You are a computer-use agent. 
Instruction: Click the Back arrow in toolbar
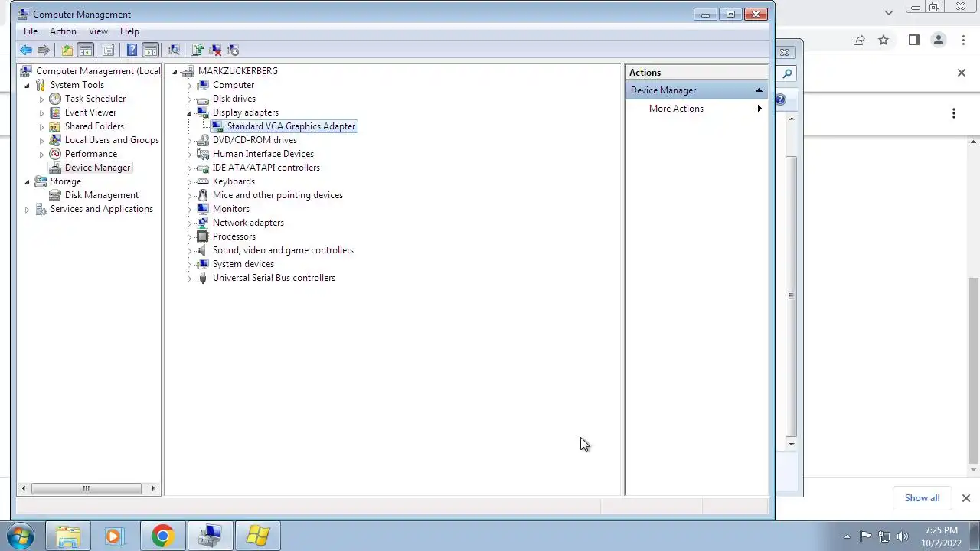(x=26, y=51)
